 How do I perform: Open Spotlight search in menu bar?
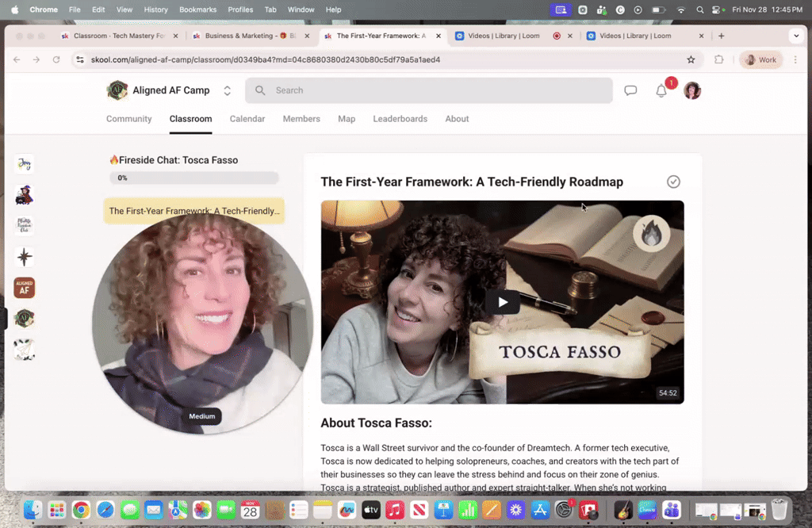click(x=699, y=10)
